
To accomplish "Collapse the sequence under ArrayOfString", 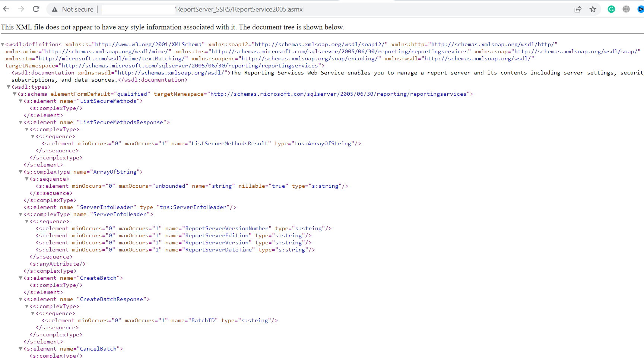I will pyautogui.click(x=27, y=179).
